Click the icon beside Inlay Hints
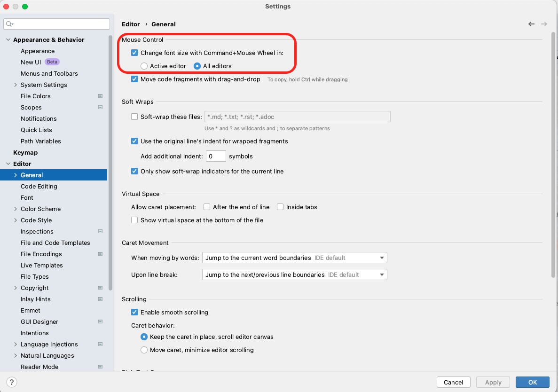The height and width of the screenshot is (392, 558). tap(100, 299)
